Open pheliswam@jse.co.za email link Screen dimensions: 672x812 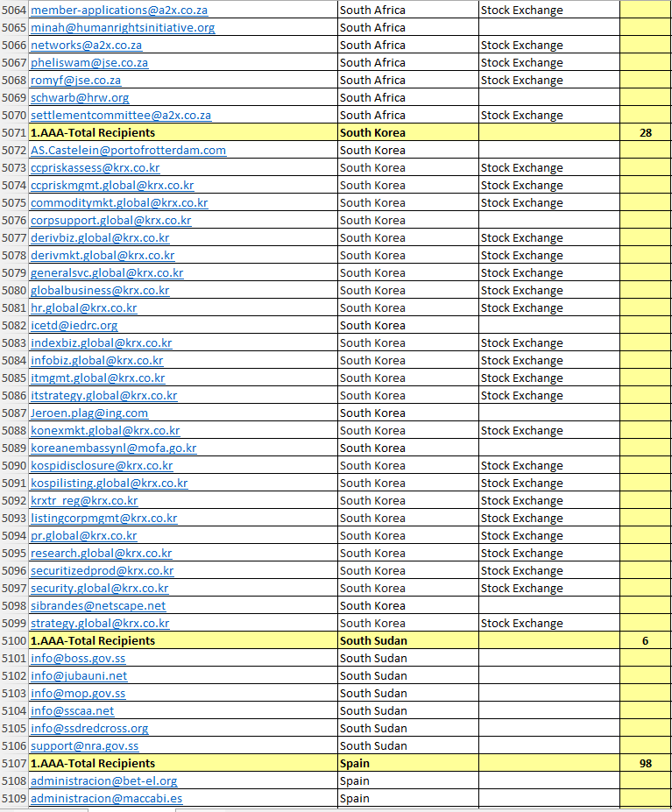89,63
